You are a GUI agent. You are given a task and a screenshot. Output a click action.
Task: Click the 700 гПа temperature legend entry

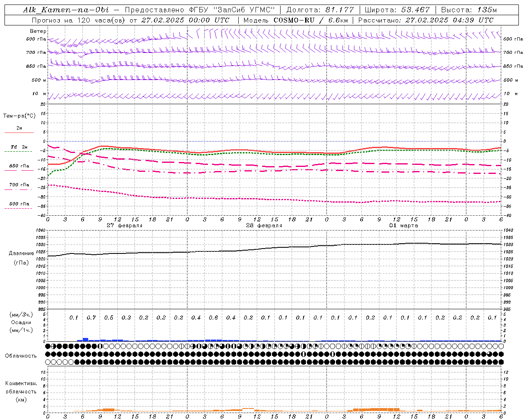point(19,185)
